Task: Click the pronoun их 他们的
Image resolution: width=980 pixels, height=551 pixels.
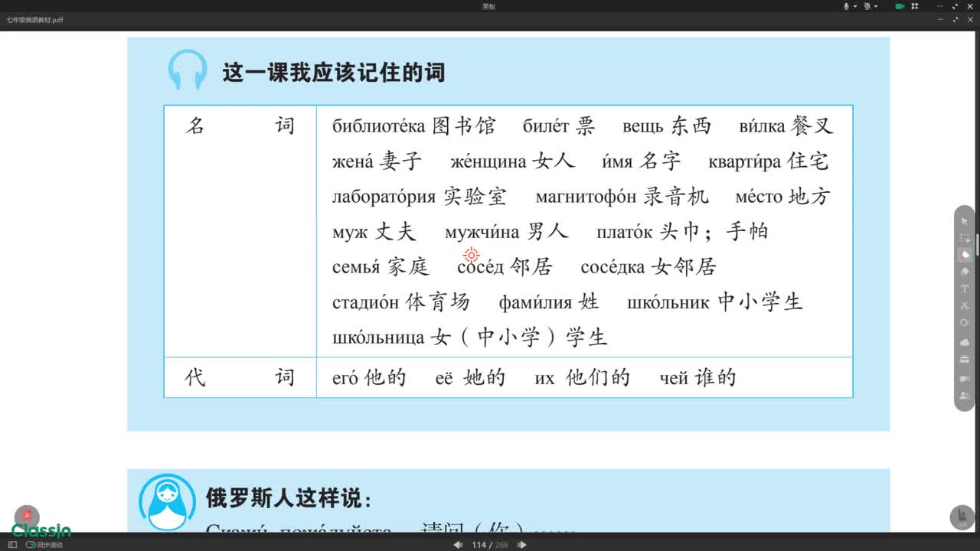Action: [x=582, y=377]
